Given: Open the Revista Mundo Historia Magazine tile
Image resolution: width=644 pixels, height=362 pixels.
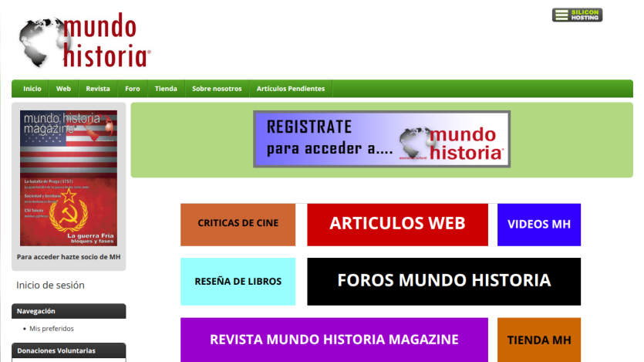Looking at the screenshot, I should click(x=334, y=340).
